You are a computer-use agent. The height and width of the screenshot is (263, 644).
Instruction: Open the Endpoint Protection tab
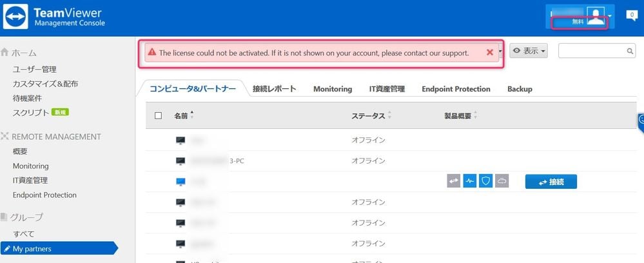(x=456, y=89)
